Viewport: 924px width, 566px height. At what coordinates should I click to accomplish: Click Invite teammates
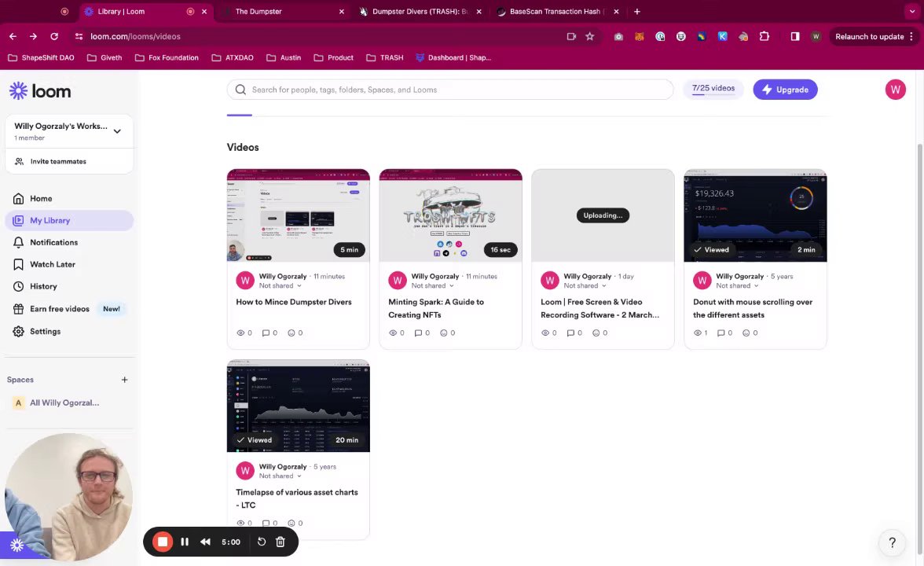tap(69, 162)
